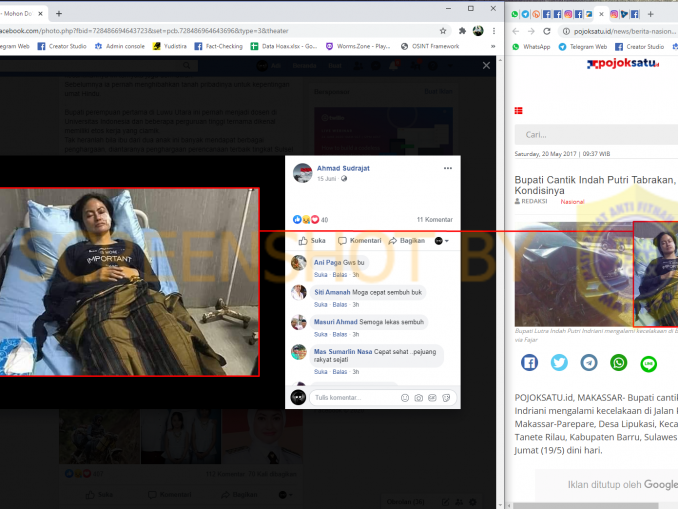Open the Chrome profile avatar in the Facebook window
Image resolution: width=678 pixels, height=509 pixels.
pos(478,31)
